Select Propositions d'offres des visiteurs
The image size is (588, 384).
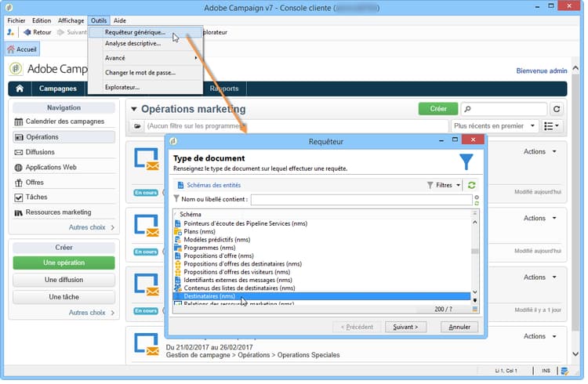click(237, 273)
